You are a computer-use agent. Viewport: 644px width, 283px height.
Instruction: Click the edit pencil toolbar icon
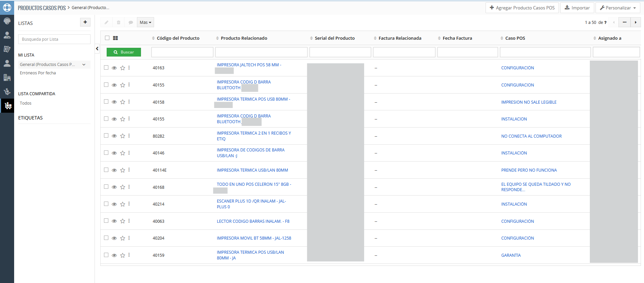pos(106,22)
